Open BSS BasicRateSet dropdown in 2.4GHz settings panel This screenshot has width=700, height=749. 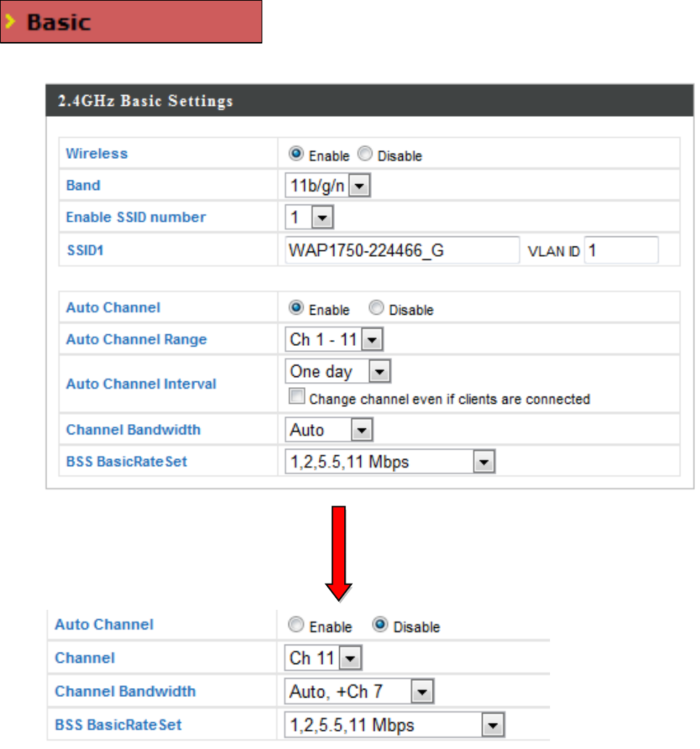coord(390,461)
